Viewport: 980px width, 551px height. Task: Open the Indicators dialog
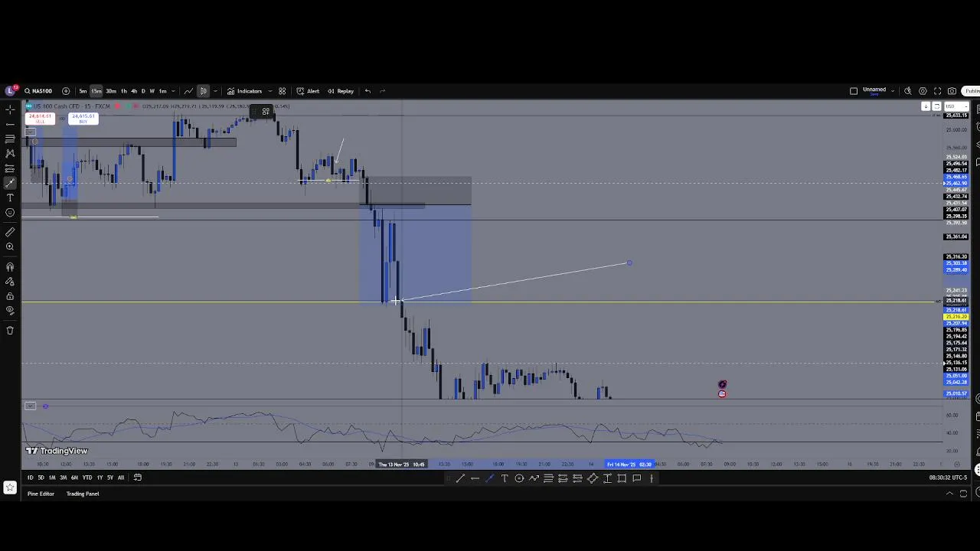[245, 91]
